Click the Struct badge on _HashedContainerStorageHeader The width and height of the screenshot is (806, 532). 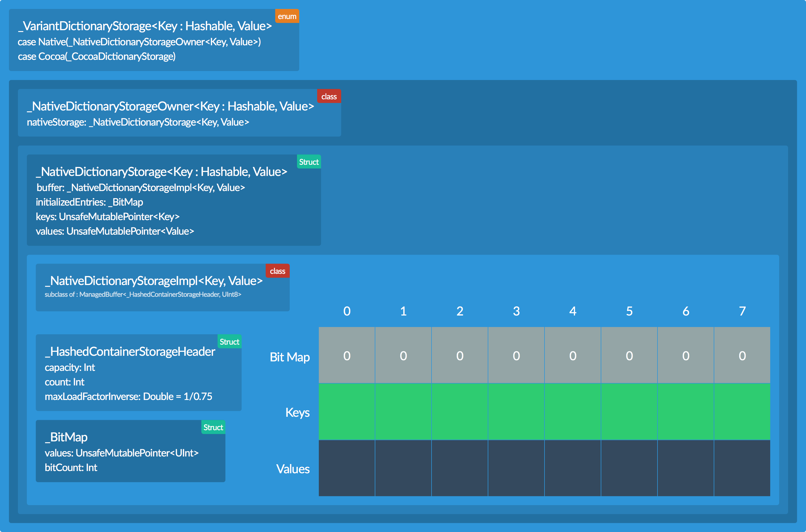(229, 342)
